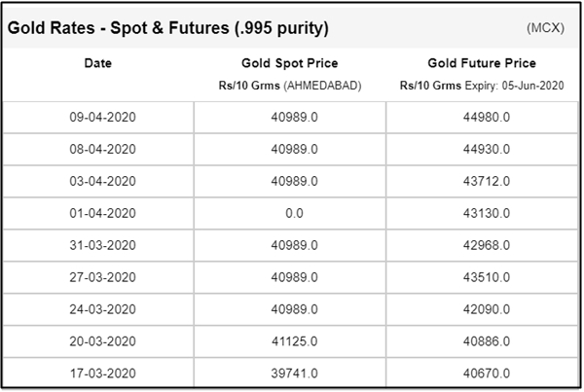Click the future price 43510.0
The height and width of the screenshot is (392, 584).
pos(482,278)
